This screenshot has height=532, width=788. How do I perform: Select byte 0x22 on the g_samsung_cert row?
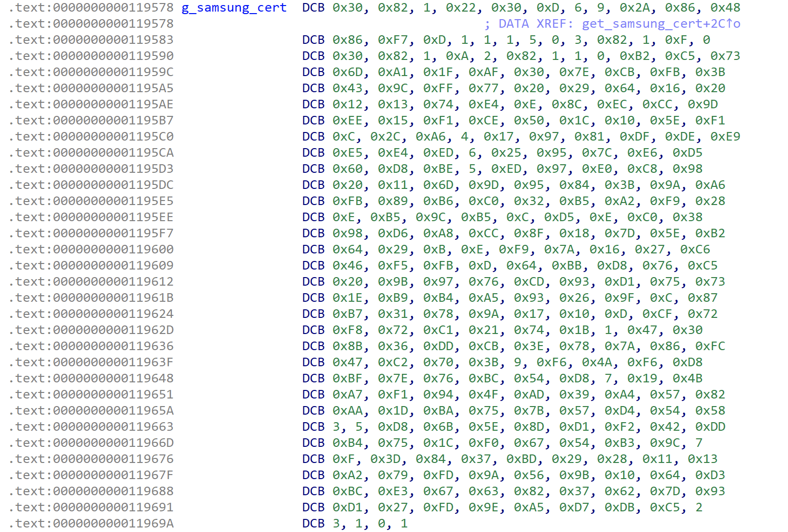click(x=461, y=8)
